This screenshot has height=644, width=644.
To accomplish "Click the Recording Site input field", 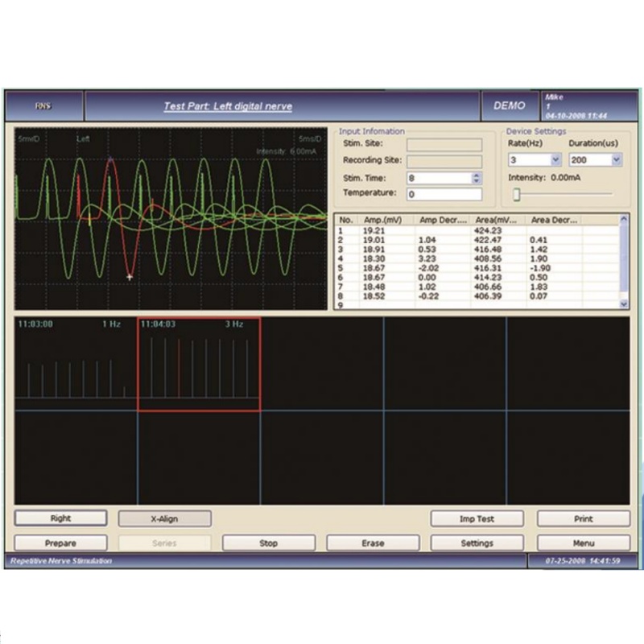I will 444,162.
